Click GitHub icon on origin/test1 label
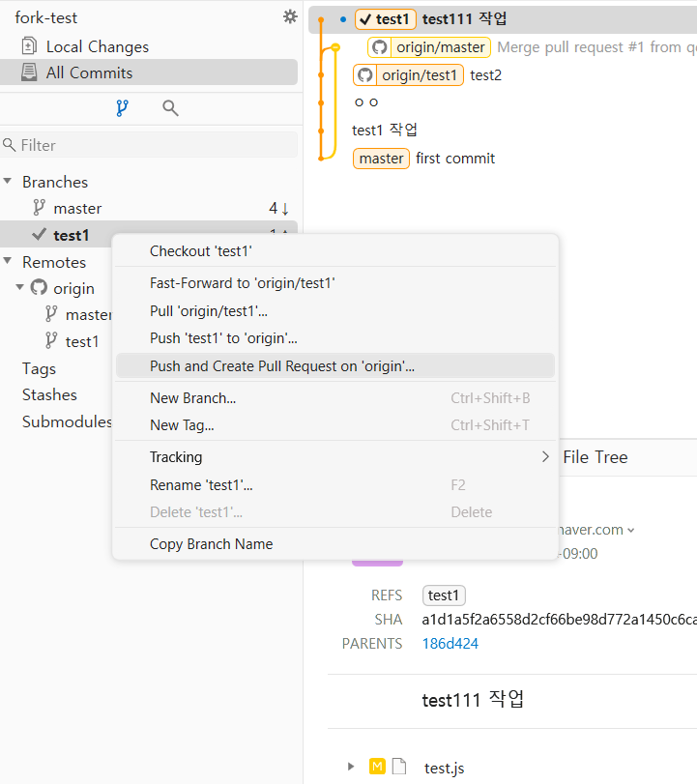Image resolution: width=697 pixels, height=784 pixels. [365, 75]
